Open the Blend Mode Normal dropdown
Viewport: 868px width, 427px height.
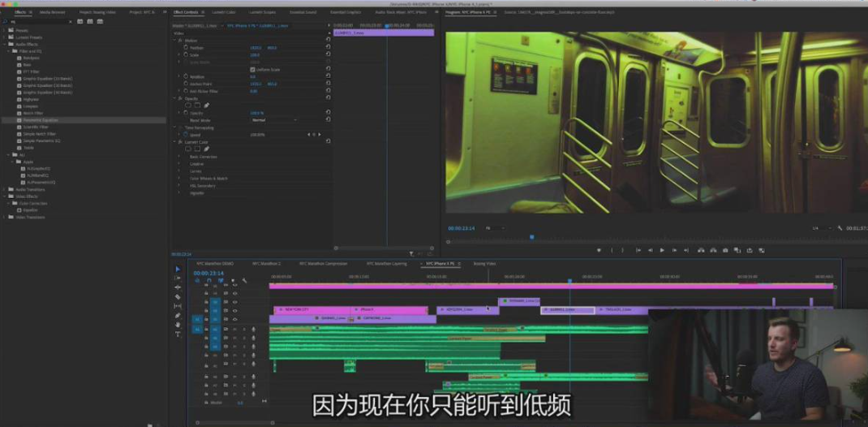(x=273, y=120)
